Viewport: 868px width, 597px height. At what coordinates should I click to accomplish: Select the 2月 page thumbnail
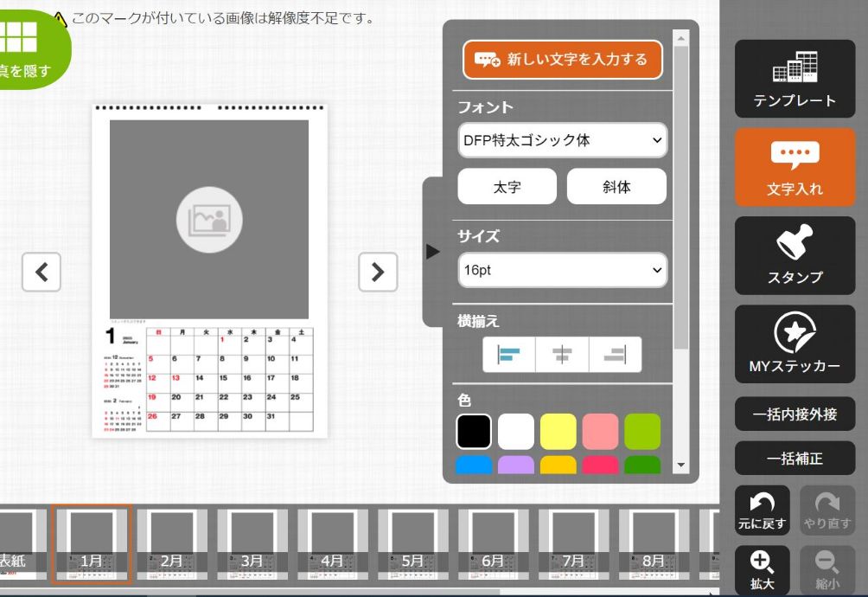click(x=172, y=544)
